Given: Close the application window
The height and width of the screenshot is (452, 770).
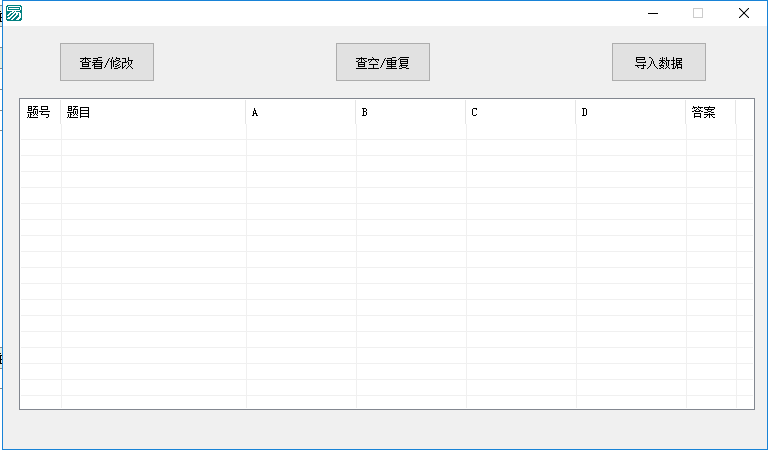Looking at the screenshot, I should 743,13.
